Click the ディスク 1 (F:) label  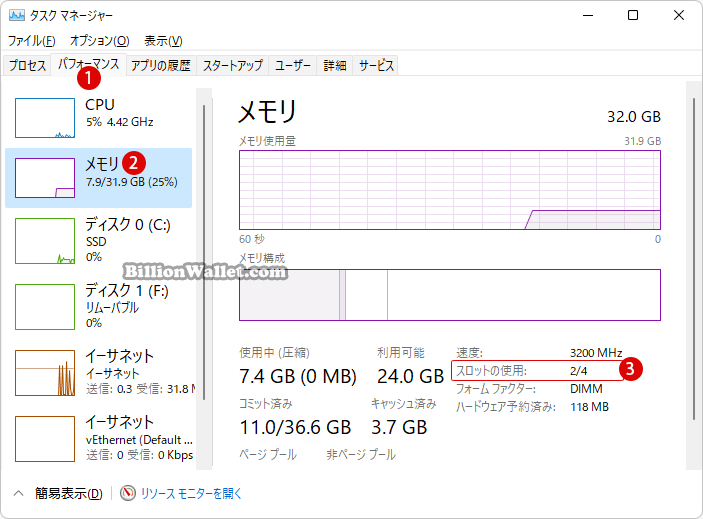click(x=127, y=290)
